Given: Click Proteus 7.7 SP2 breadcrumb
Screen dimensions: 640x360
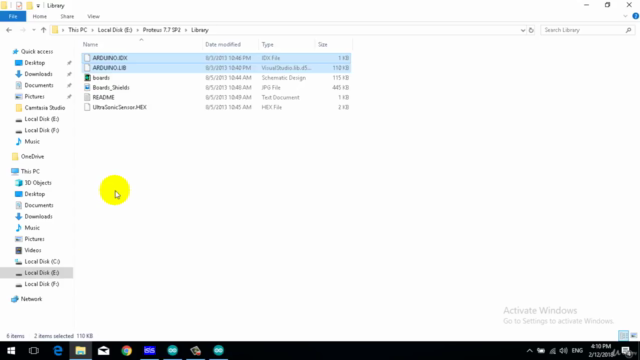Looking at the screenshot, I should [x=162, y=30].
